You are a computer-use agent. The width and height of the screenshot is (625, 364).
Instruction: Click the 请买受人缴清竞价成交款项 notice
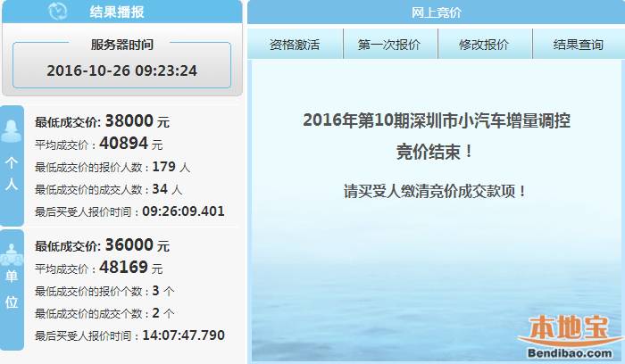[435, 191]
